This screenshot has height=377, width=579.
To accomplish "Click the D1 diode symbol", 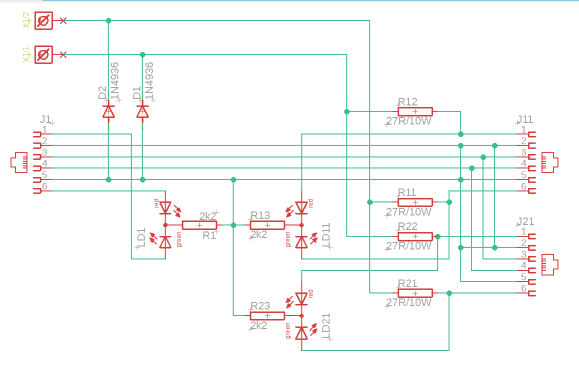I will pyautogui.click(x=143, y=112).
